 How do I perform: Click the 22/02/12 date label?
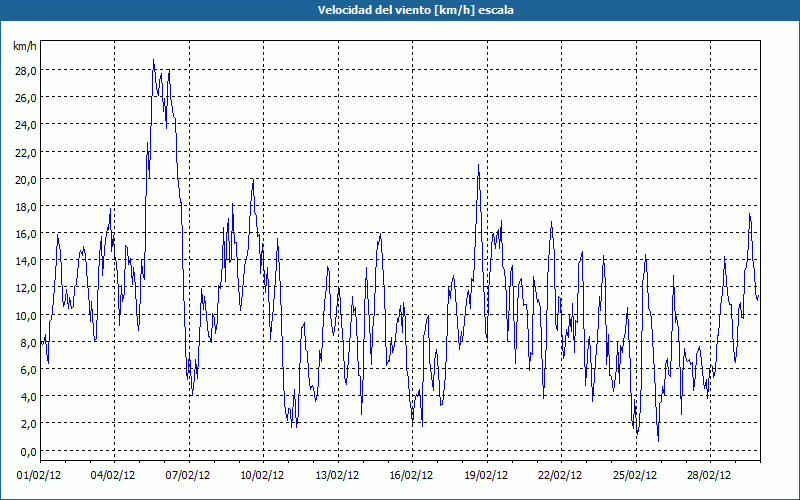pos(560,475)
